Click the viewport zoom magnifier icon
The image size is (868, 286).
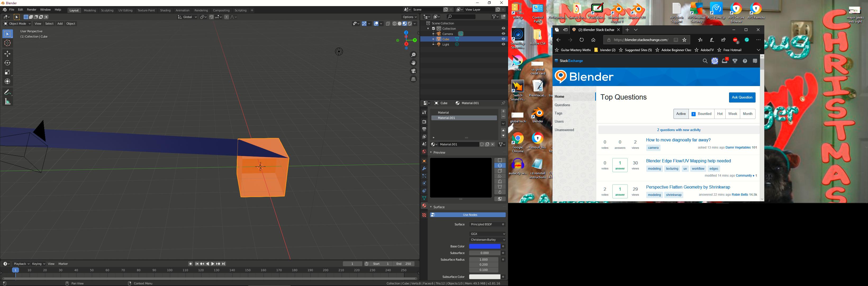click(413, 55)
